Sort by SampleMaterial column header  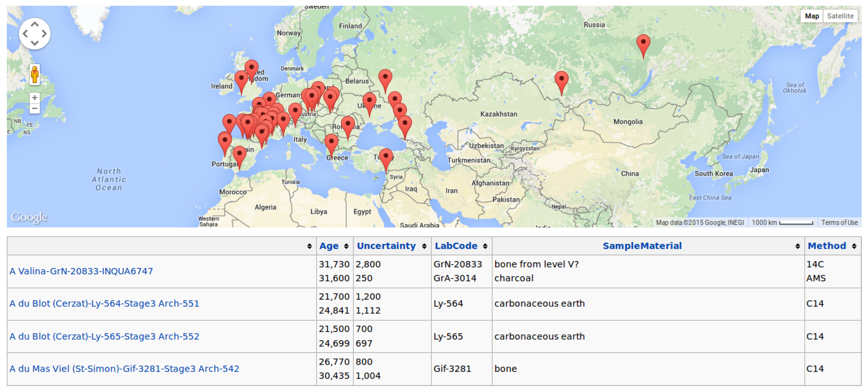(x=642, y=246)
